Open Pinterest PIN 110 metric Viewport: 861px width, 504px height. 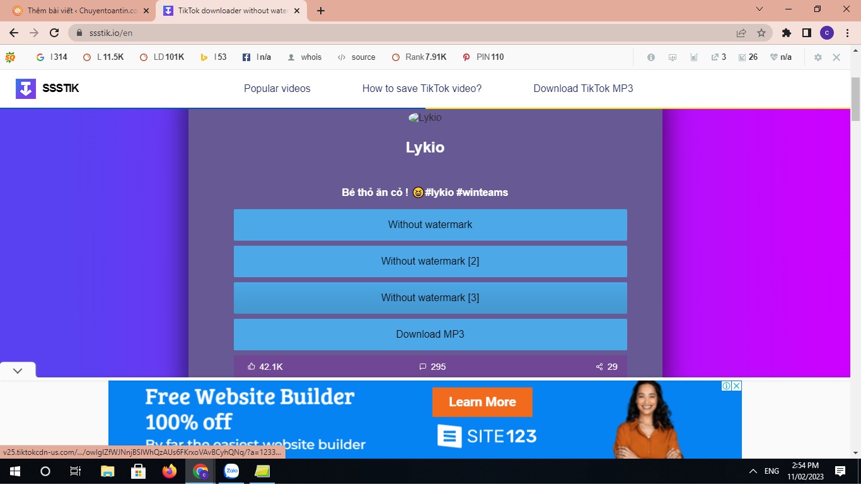point(483,57)
